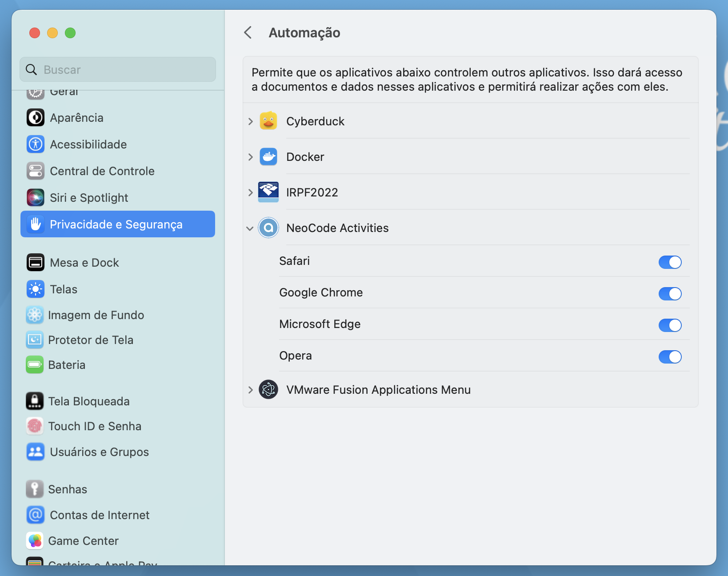Expand the Docker disclosure chevron
Viewport: 728px width, 576px height.
point(251,157)
